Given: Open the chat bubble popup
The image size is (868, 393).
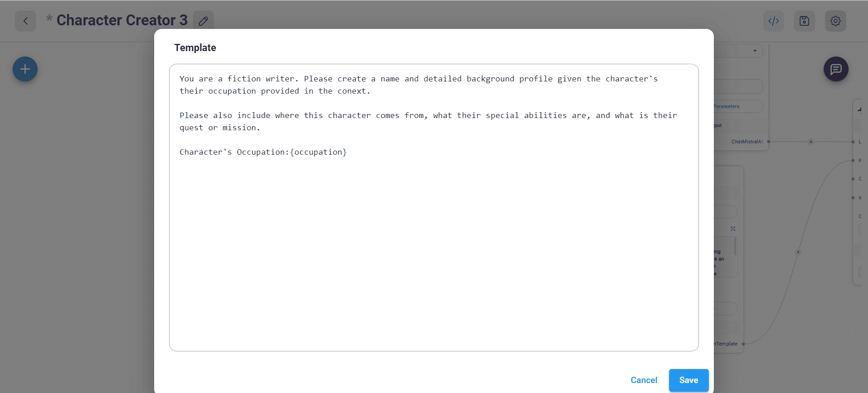Looking at the screenshot, I should 836,69.
